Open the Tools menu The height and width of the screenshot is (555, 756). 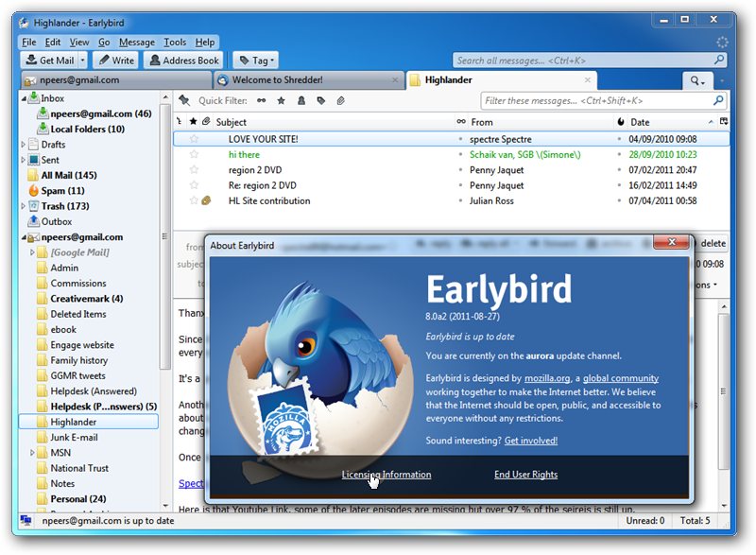coord(175,42)
